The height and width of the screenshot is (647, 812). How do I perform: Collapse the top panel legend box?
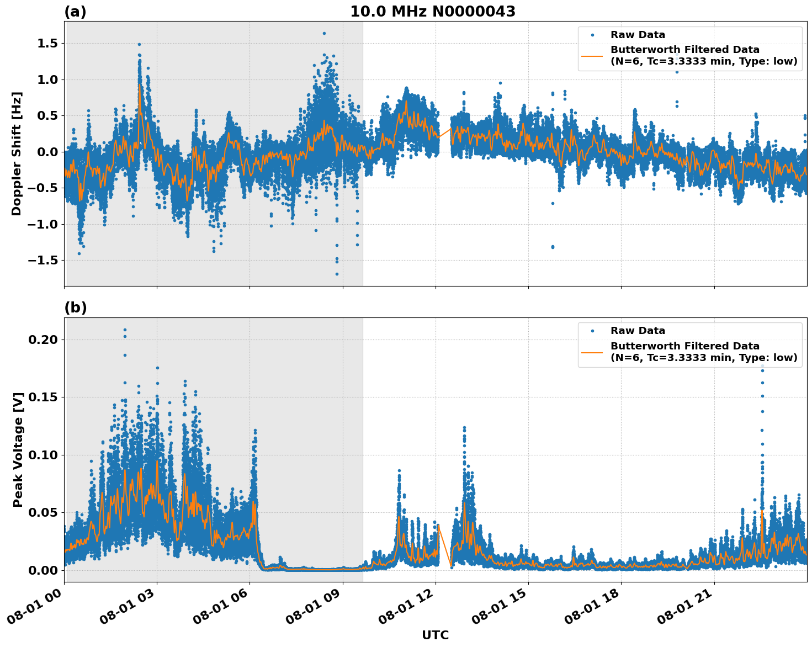point(689,47)
